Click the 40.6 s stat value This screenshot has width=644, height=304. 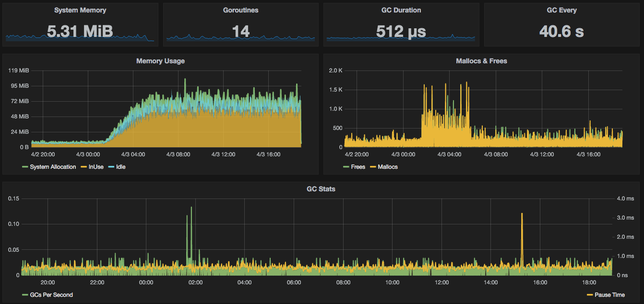pyautogui.click(x=561, y=31)
